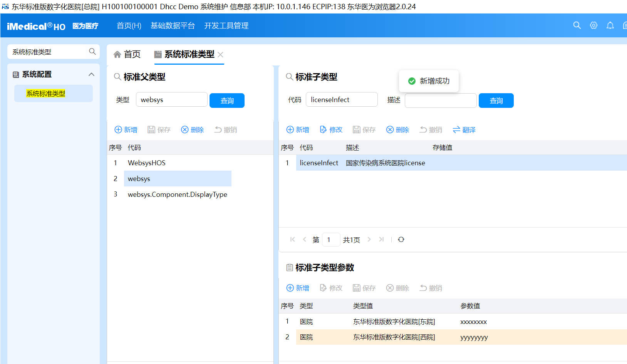This screenshot has width=627, height=364.
Task: Click the 参数值 column header
Action: [470, 306]
